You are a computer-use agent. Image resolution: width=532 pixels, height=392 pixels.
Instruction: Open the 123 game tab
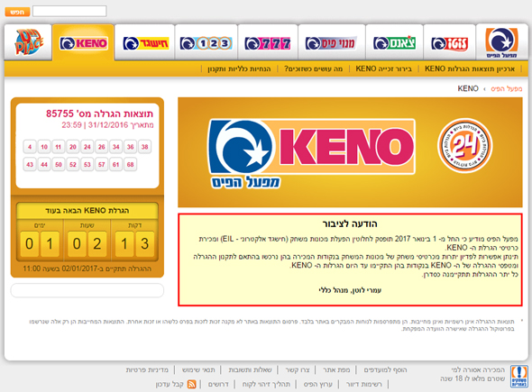click(x=206, y=43)
